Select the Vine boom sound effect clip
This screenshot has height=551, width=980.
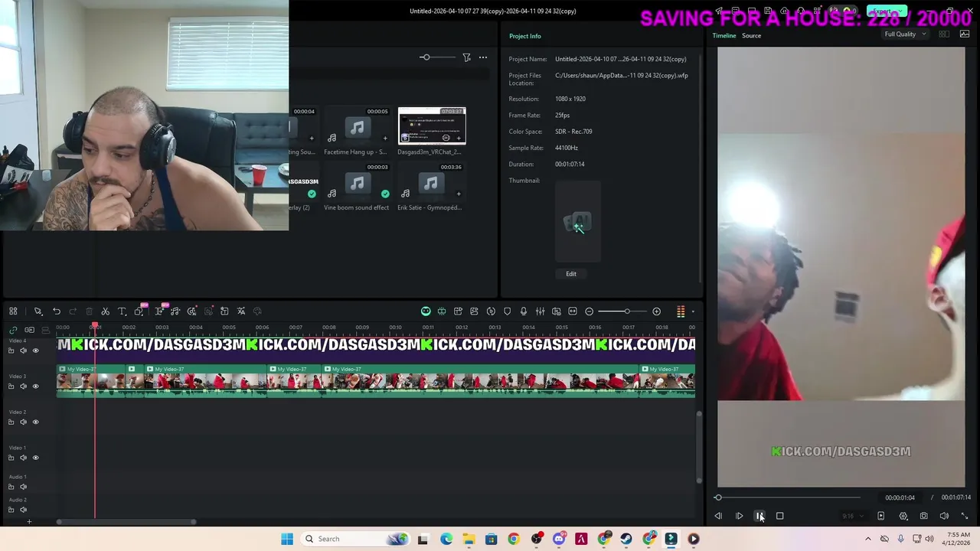coord(357,182)
